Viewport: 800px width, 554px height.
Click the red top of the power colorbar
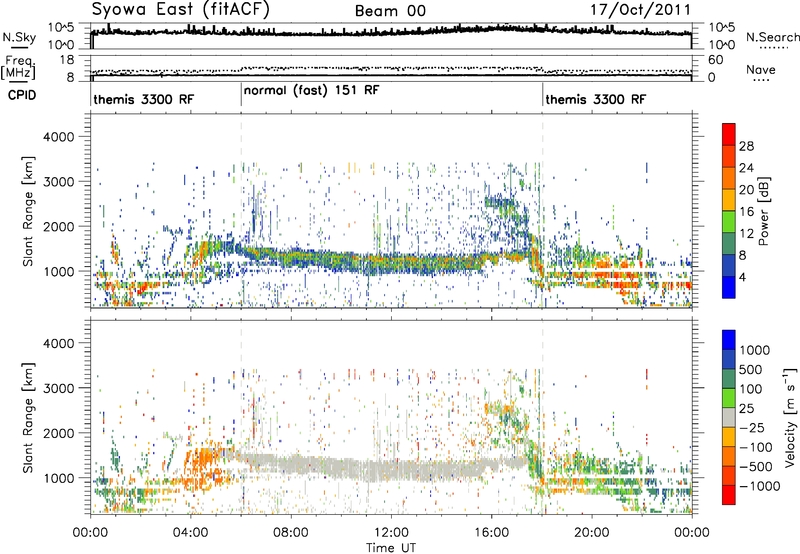(729, 134)
